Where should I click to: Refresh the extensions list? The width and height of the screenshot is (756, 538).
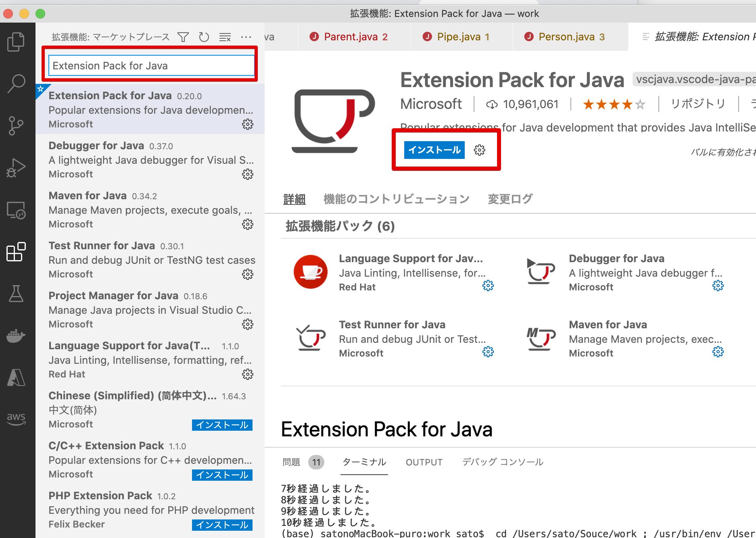[x=204, y=37]
